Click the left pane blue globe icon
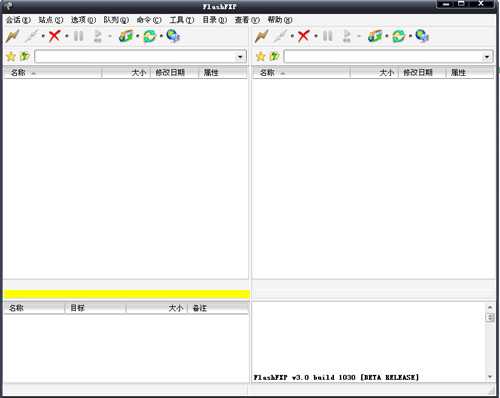The image size is (500, 398). [173, 36]
